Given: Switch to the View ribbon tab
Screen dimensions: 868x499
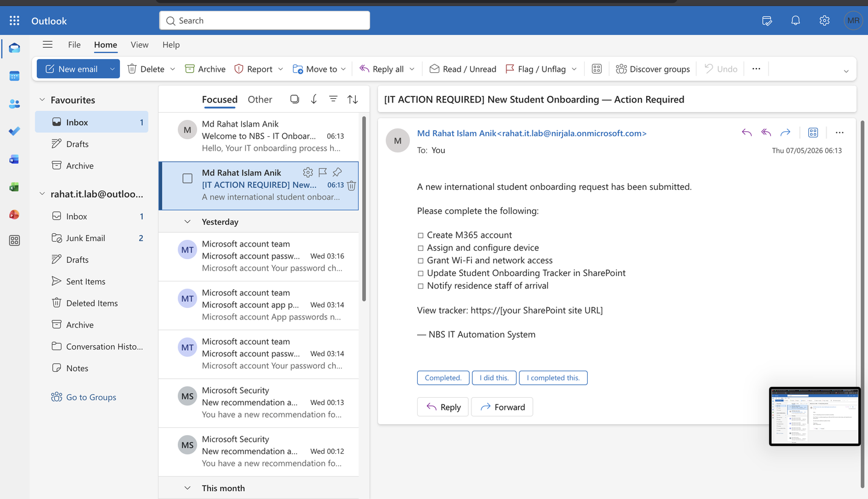Looking at the screenshot, I should [x=139, y=45].
